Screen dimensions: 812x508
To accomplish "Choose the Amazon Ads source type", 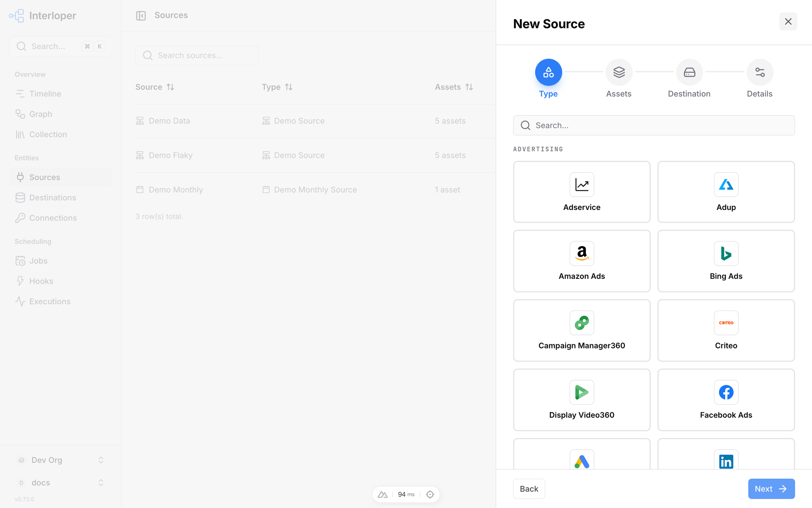I will pyautogui.click(x=582, y=261).
